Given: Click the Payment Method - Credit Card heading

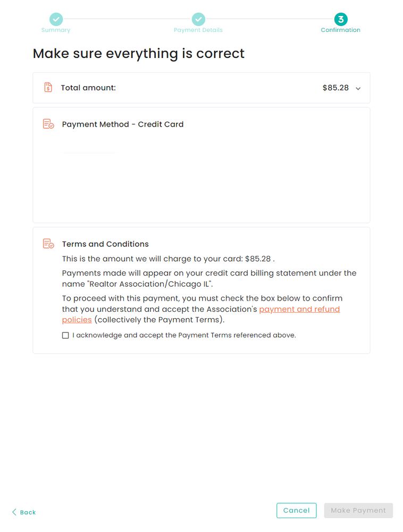Looking at the screenshot, I should [x=123, y=124].
